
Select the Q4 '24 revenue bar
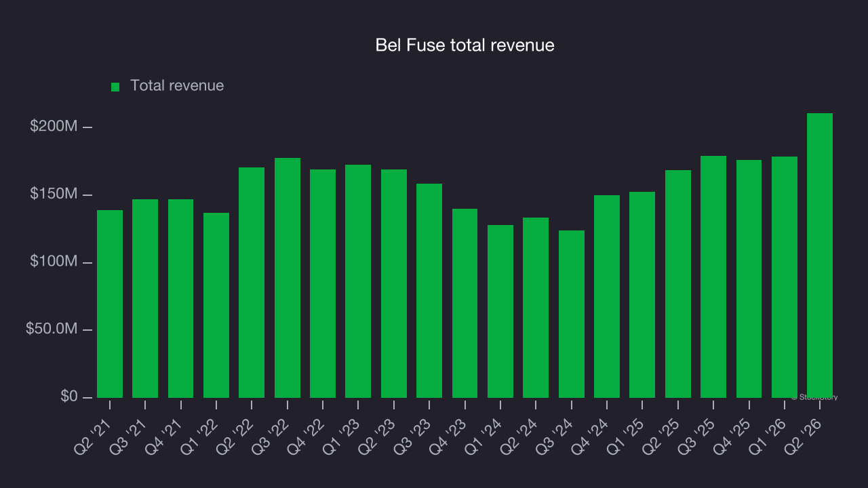point(607,296)
